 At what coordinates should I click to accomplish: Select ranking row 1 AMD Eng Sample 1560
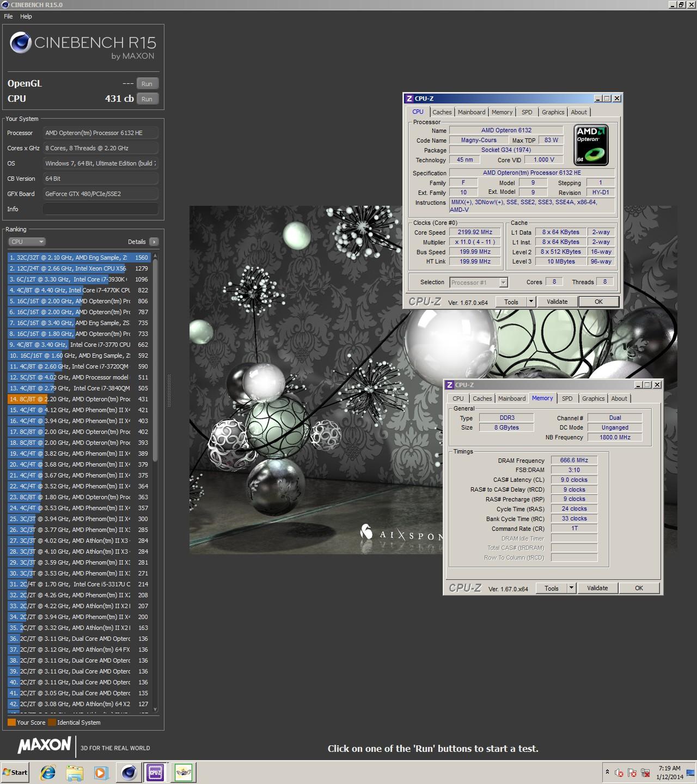pos(80,258)
